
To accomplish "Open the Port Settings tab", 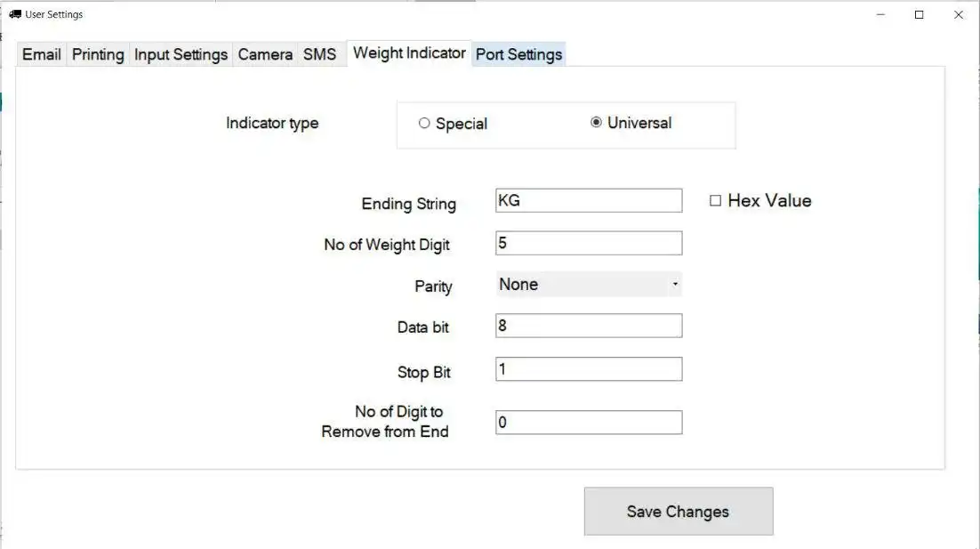I will tap(519, 54).
